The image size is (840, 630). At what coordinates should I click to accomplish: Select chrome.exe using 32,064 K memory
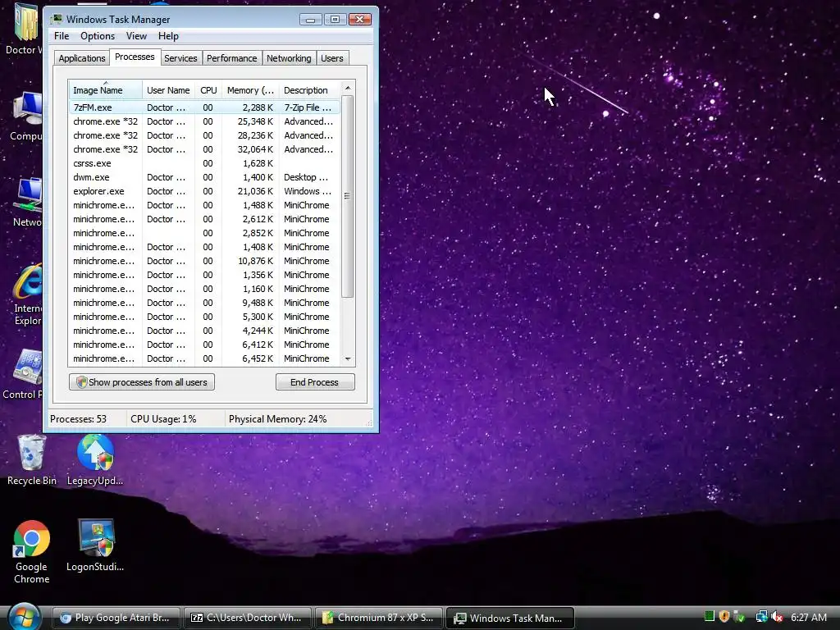click(x=204, y=149)
